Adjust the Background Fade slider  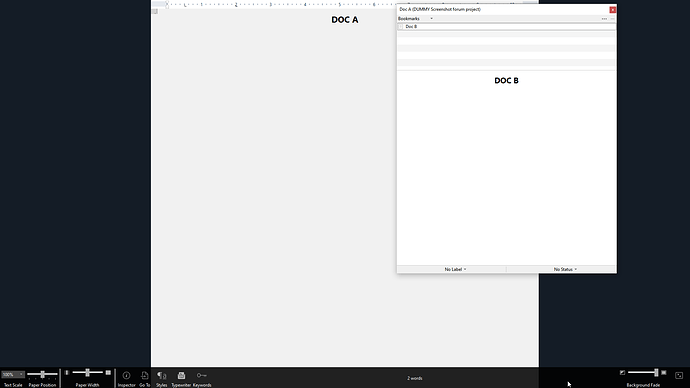point(643,373)
